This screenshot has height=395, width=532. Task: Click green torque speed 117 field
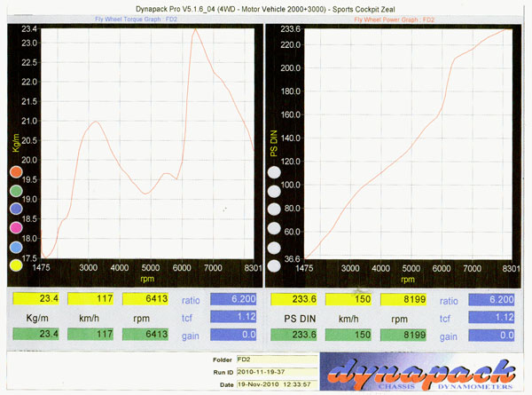[x=90, y=334]
